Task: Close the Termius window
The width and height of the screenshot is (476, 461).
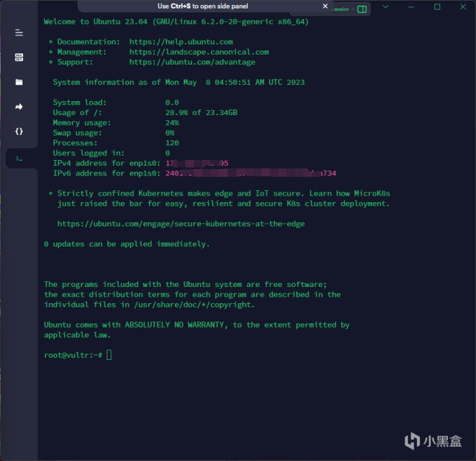Action: pos(463,7)
